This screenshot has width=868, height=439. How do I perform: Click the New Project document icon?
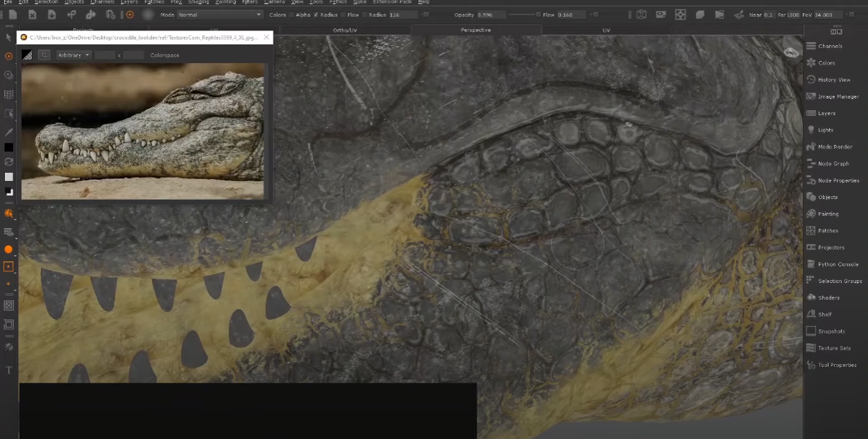tap(13, 15)
